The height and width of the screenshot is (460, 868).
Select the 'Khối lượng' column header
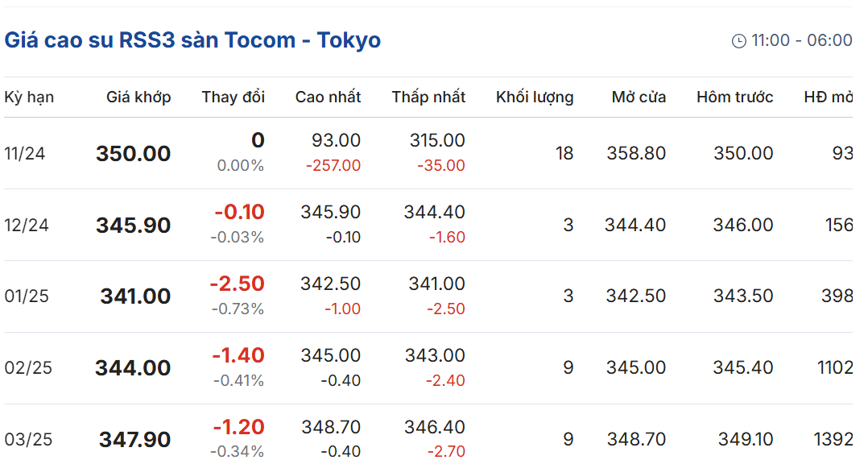coord(535,97)
